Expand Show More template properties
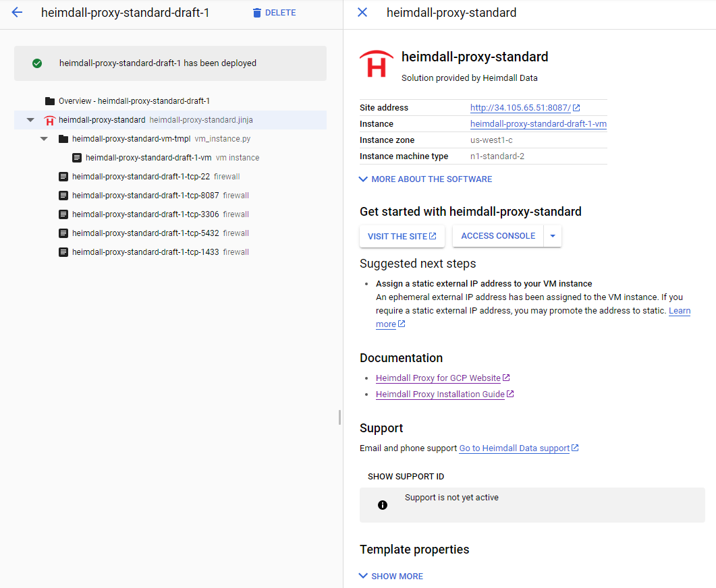 391,577
